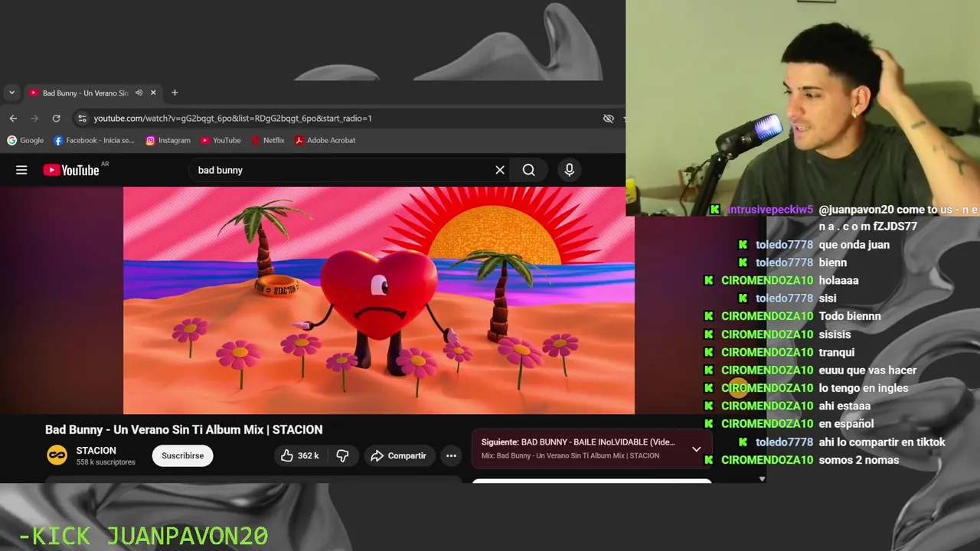Click the Siguiente: BAD BUNNY - BAILE INoLVIDABLE text

pos(578,442)
